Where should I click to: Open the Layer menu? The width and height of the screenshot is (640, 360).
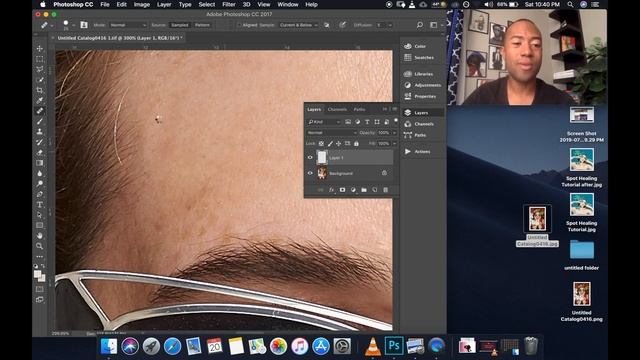164,4
